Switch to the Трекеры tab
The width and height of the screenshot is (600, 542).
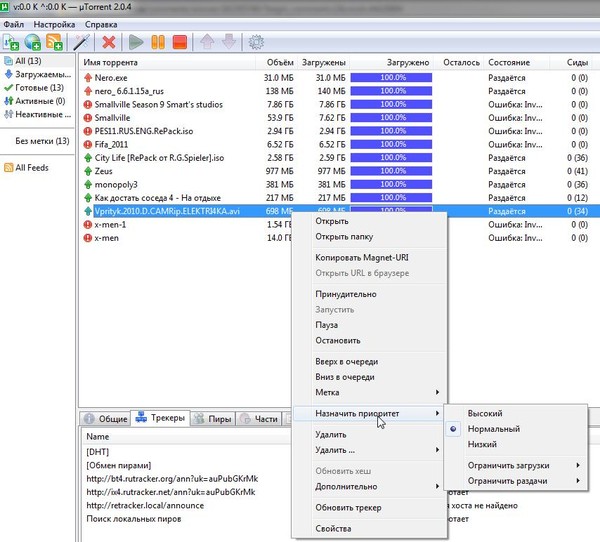(x=160, y=418)
